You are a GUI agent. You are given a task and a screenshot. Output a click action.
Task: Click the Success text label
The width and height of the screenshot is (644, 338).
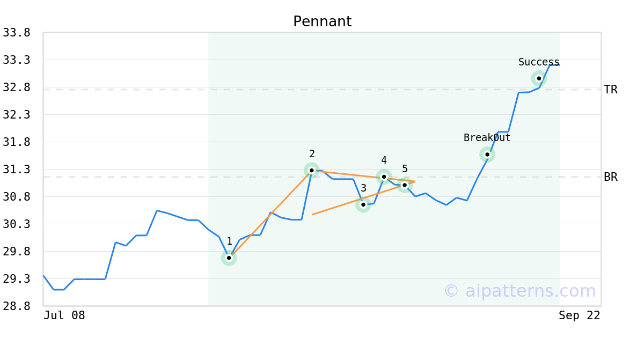(539, 62)
